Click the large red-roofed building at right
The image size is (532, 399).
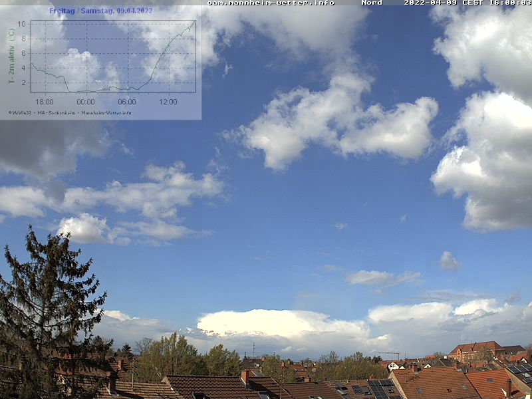[475, 350]
